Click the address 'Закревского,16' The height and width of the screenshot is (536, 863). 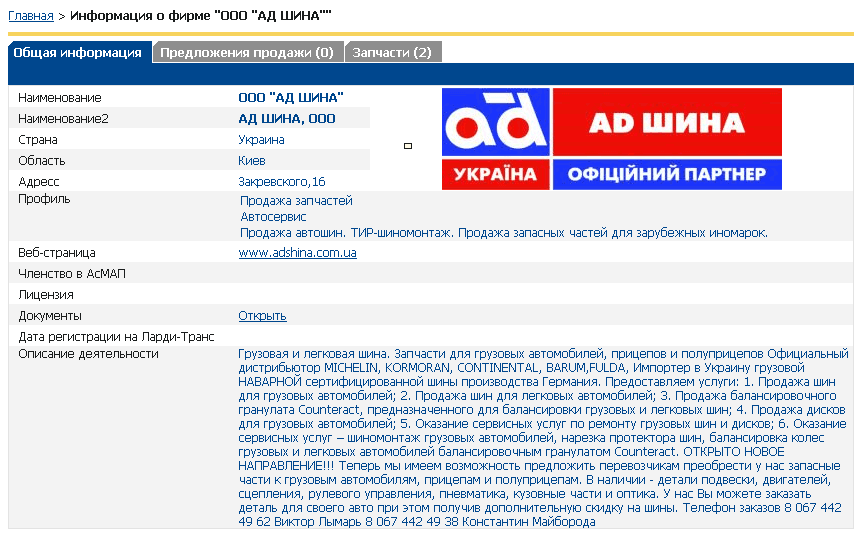click(x=282, y=182)
